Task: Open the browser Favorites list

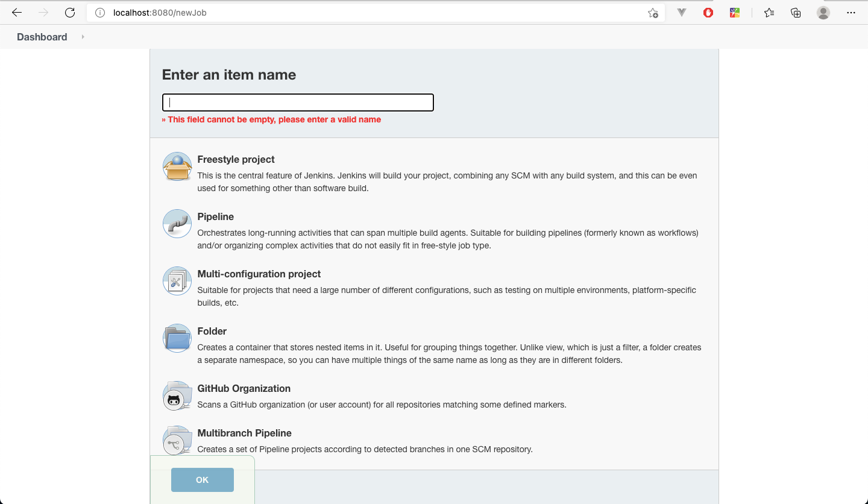Action: coord(769,13)
